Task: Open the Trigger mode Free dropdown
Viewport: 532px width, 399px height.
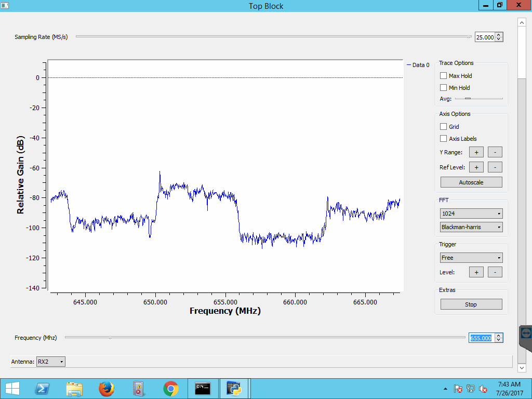Action: point(471,258)
